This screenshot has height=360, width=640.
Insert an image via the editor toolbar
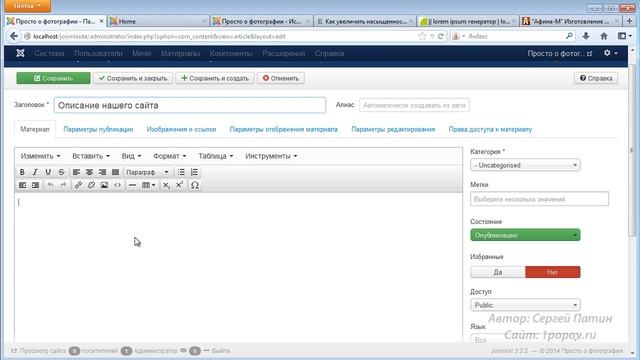click(x=104, y=185)
